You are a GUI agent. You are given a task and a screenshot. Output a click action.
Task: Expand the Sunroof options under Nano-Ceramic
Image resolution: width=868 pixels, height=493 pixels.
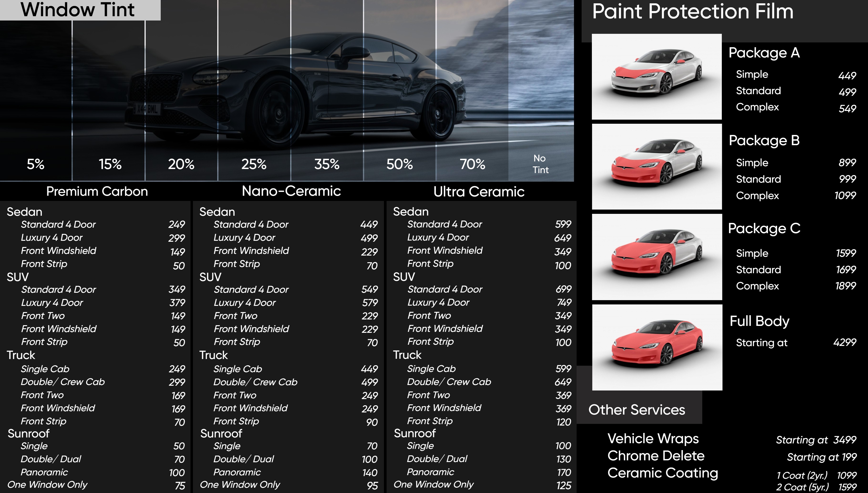click(x=221, y=434)
